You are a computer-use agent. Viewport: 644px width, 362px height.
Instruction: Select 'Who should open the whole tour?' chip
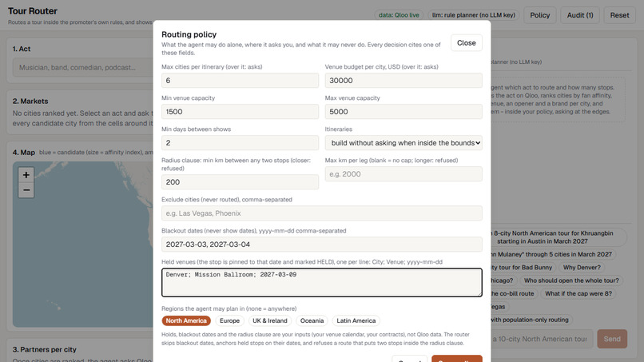click(571, 280)
